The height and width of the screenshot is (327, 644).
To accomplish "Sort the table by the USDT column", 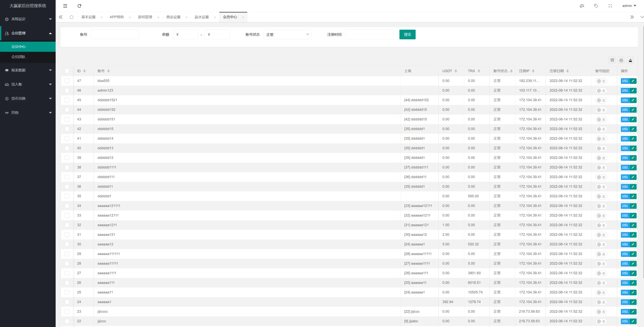I will (450, 71).
